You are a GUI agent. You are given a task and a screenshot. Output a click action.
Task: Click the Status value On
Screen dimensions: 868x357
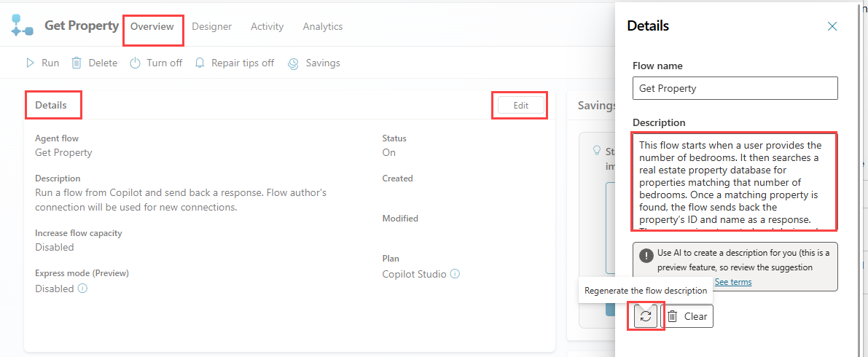point(388,152)
